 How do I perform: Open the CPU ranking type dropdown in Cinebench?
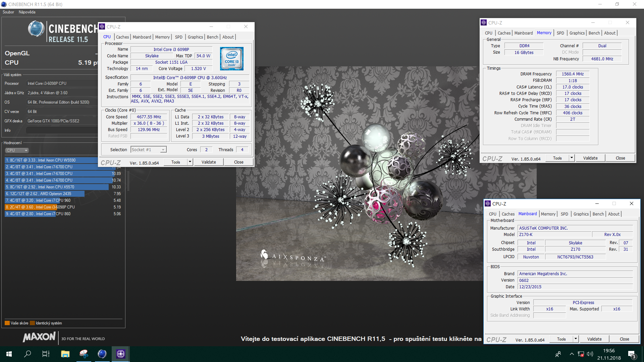17,150
